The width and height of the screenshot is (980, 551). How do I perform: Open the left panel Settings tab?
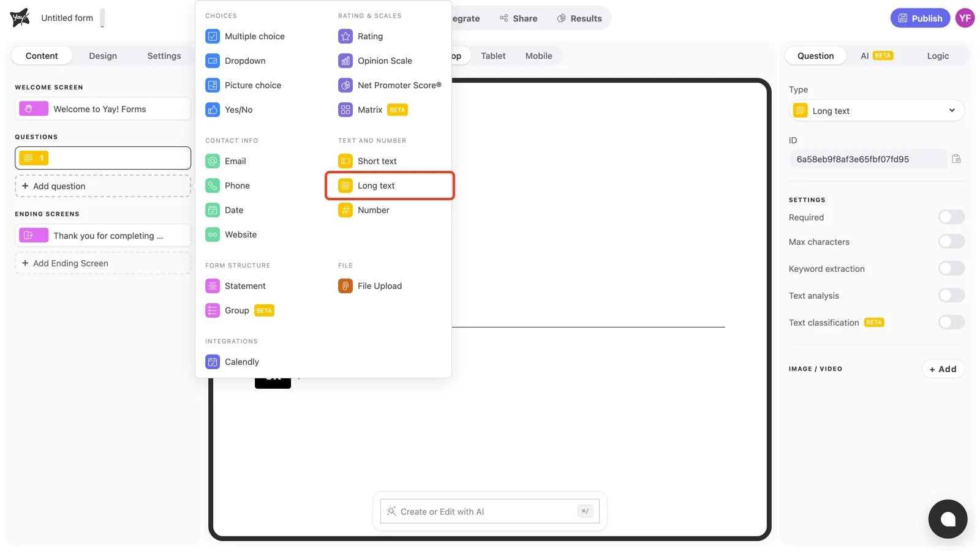(164, 56)
